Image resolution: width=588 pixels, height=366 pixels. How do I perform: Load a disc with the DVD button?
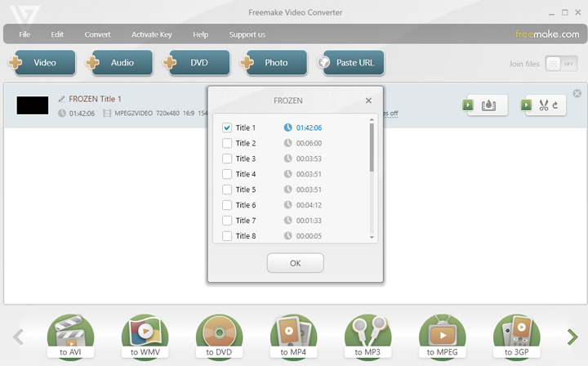click(x=197, y=63)
